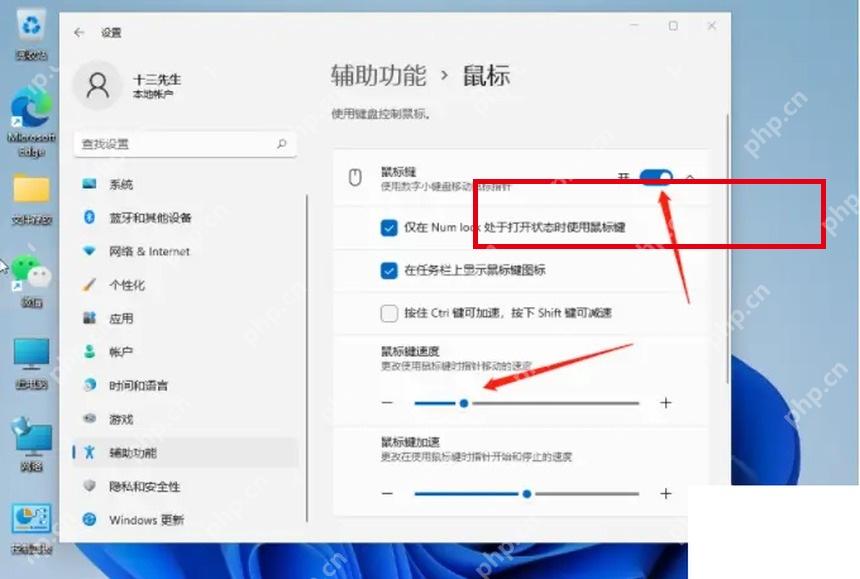Click the shield icon for 隐私和安全性
The height and width of the screenshot is (579, 860).
(89, 486)
